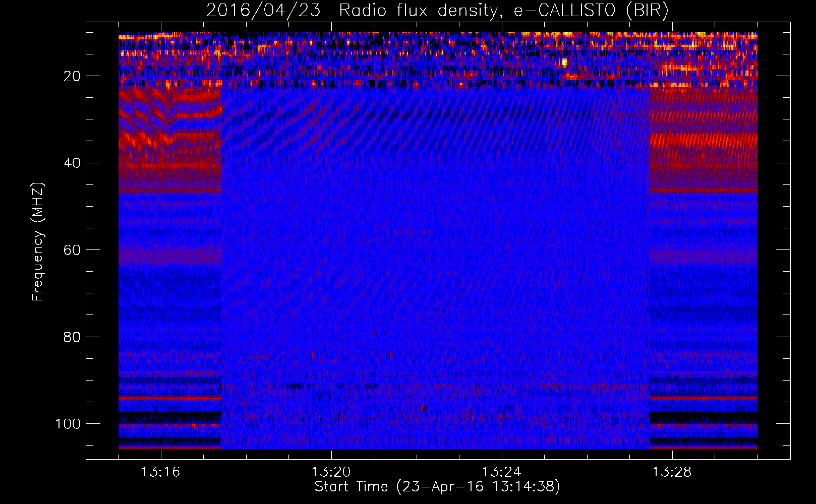Click the "80" frequency tick label
The height and width of the screenshot is (504, 816).
tap(72, 337)
